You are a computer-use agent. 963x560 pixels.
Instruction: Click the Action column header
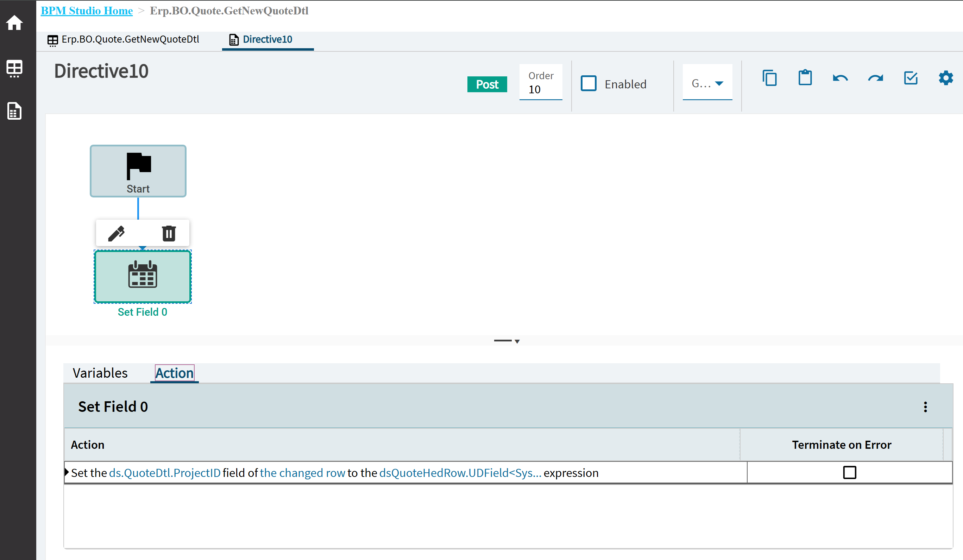pos(402,445)
